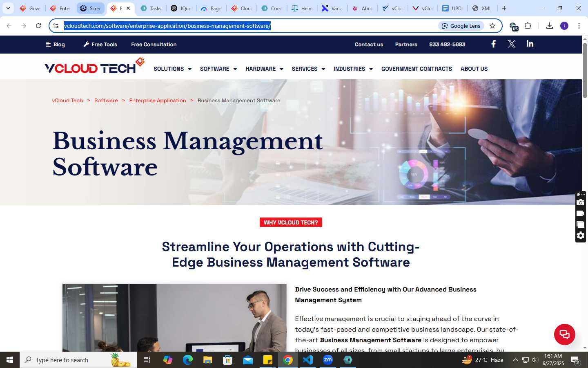Viewport: 588px width, 368px height.
Task: Switch to the UPD browser tab
Action: (452, 8)
